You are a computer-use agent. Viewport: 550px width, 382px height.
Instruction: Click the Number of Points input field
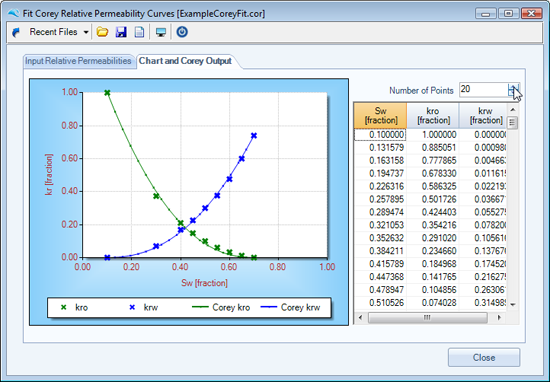click(483, 90)
